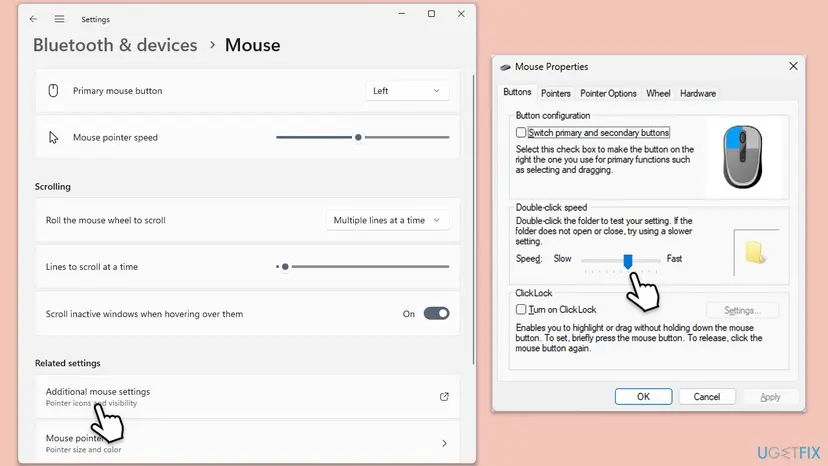Click OK in Mouse Properties
The height and width of the screenshot is (466, 828).
(643, 397)
